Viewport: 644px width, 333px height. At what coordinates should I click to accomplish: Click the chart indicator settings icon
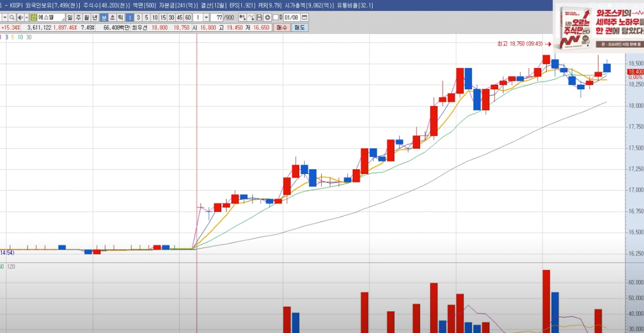(243, 17)
